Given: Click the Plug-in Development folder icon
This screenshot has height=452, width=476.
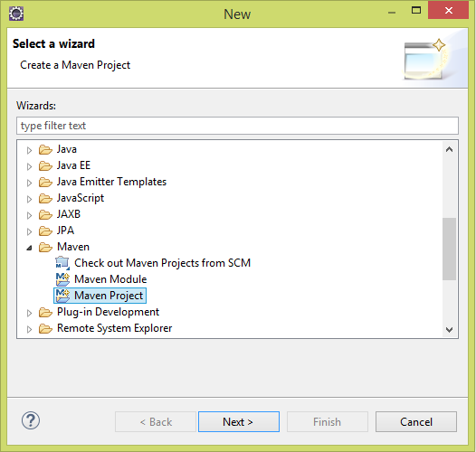Looking at the screenshot, I should (x=45, y=312).
